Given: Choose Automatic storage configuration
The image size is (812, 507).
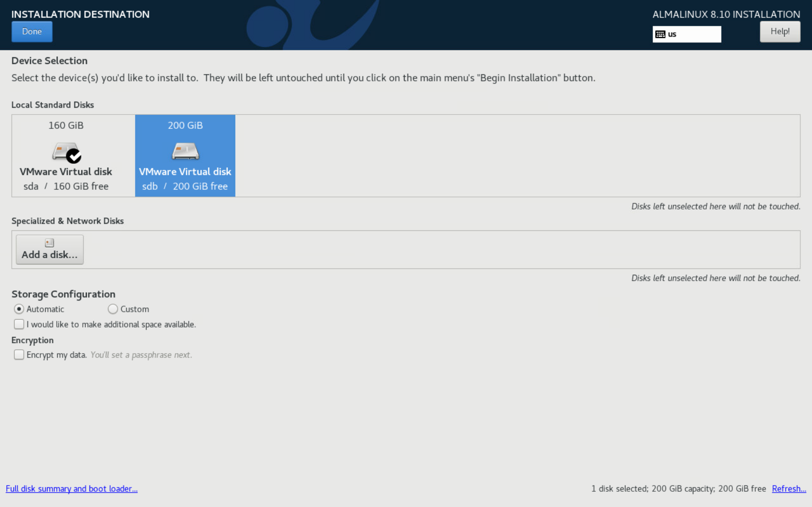Looking at the screenshot, I should pyautogui.click(x=19, y=309).
